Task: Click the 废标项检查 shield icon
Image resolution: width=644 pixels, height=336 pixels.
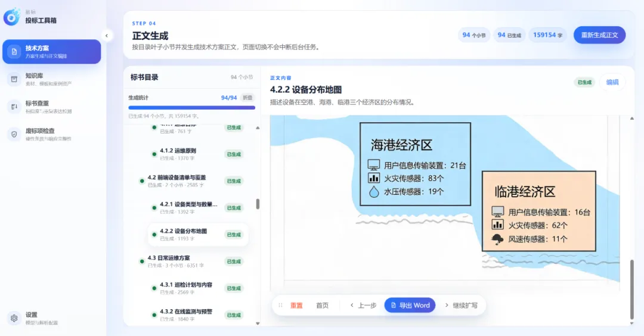Action: click(14, 134)
